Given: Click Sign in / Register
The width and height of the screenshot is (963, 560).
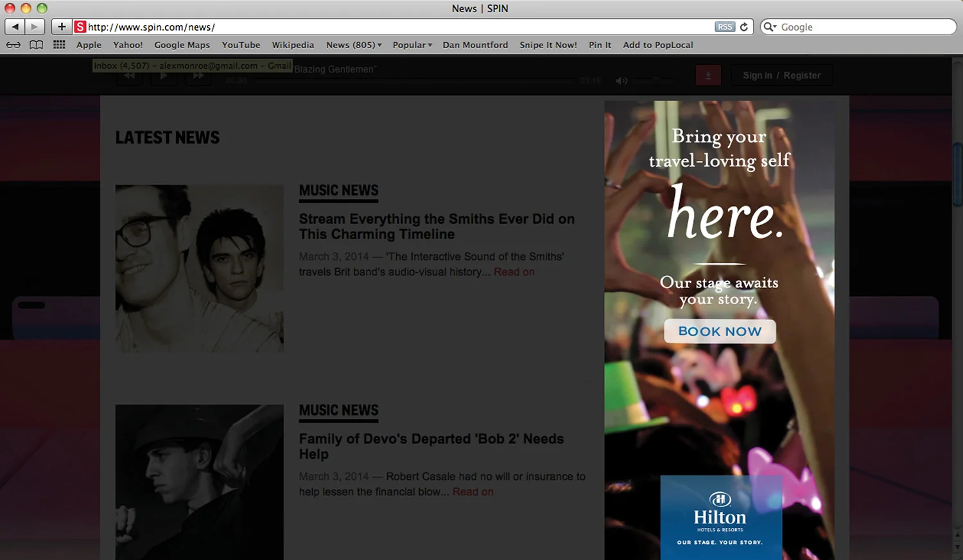Looking at the screenshot, I should pyautogui.click(x=782, y=75).
